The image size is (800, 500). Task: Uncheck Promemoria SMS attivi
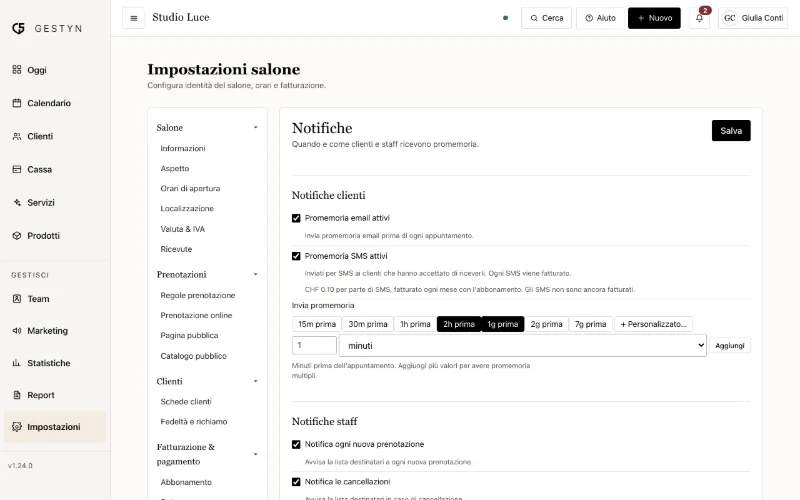[x=296, y=256]
